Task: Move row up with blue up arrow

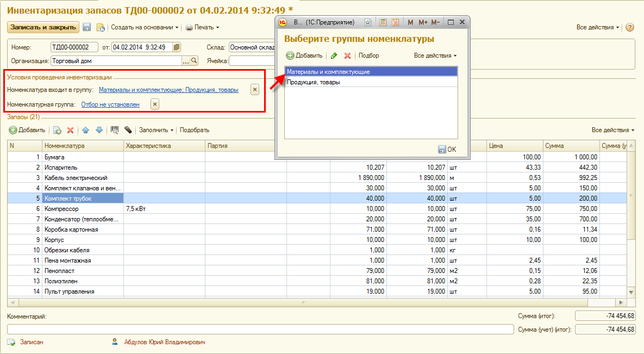Action: (x=86, y=130)
